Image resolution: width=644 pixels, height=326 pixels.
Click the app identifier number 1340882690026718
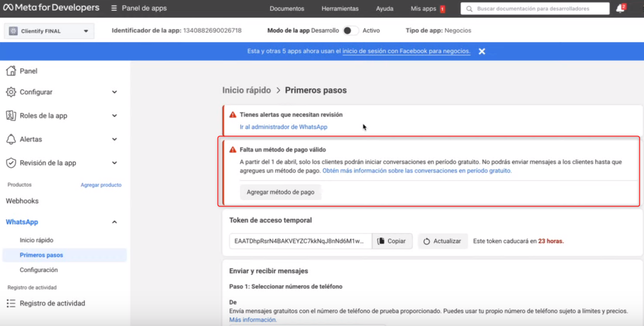(x=213, y=30)
